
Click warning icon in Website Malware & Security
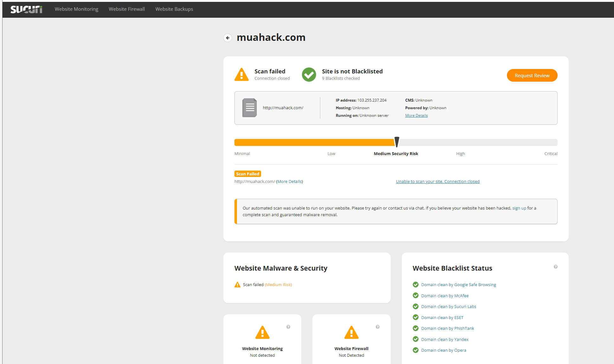[237, 285]
